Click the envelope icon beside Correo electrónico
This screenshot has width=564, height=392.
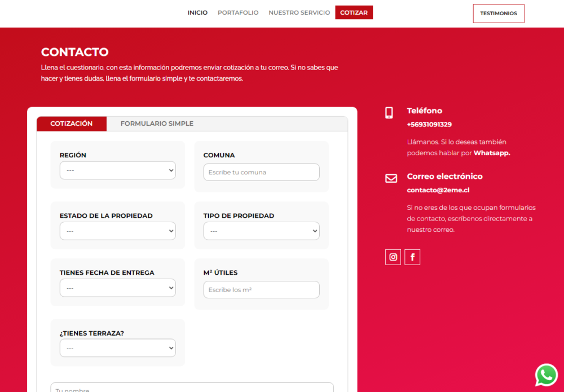(x=391, y=178)
